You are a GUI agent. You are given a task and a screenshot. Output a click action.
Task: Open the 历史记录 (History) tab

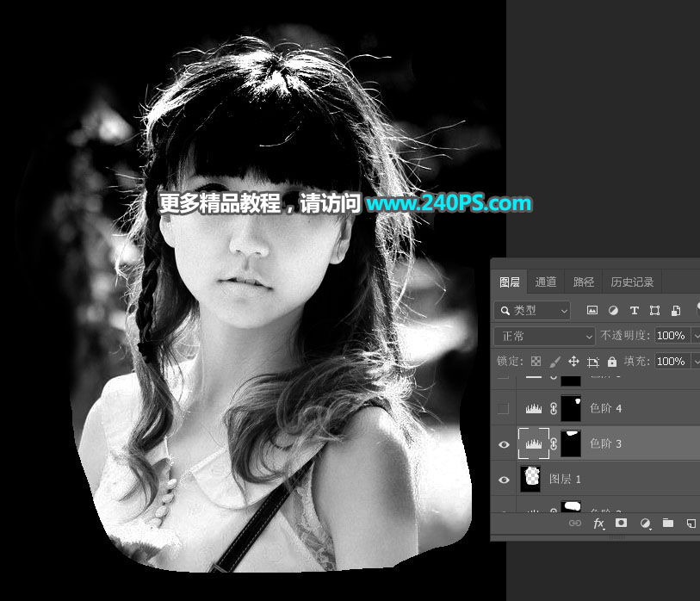(x=632, y=282)
